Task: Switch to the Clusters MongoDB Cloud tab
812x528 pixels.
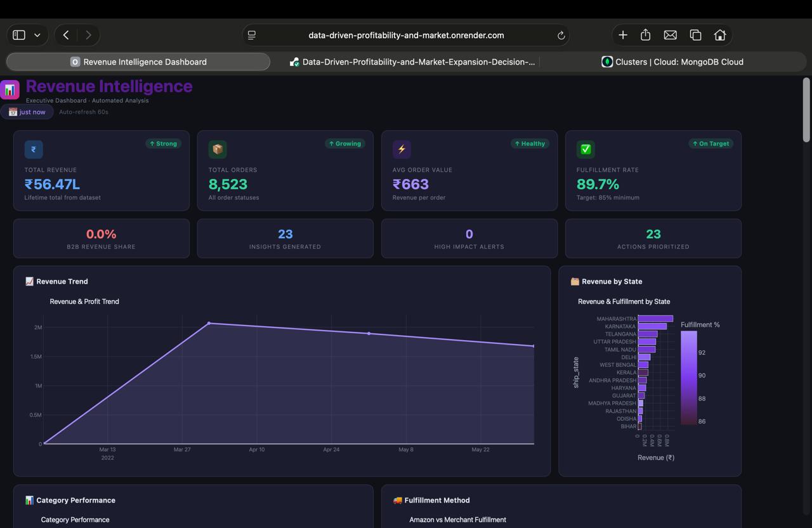Action: click(x=672, y=62)
